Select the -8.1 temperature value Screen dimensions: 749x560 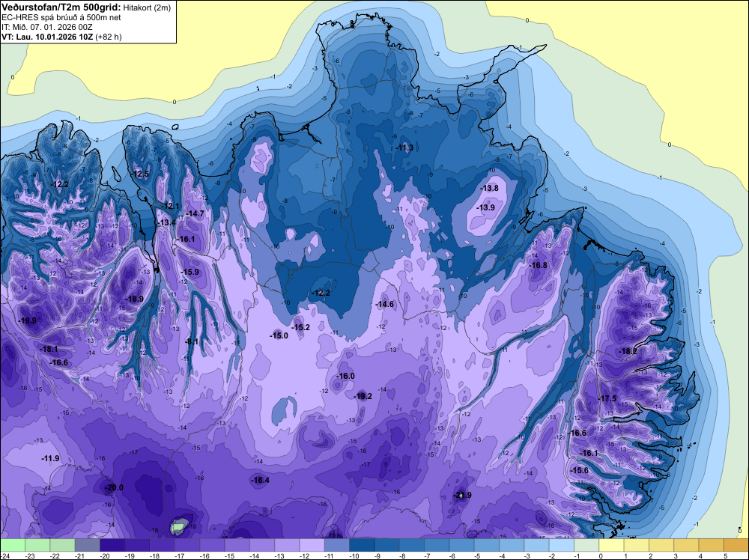tap(192, 341)
